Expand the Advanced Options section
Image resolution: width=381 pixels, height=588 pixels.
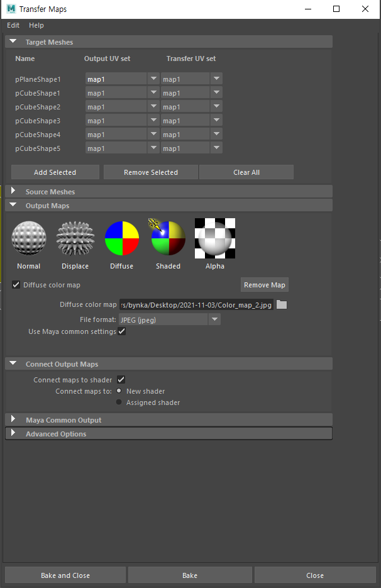pyautogui.click(x=13, y=433)
